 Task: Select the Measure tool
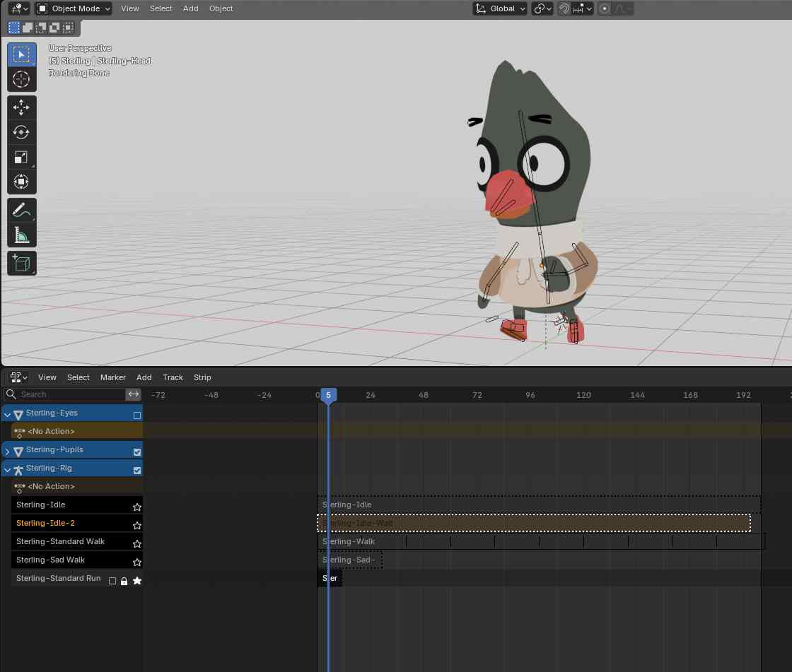[x=21, y=235]
